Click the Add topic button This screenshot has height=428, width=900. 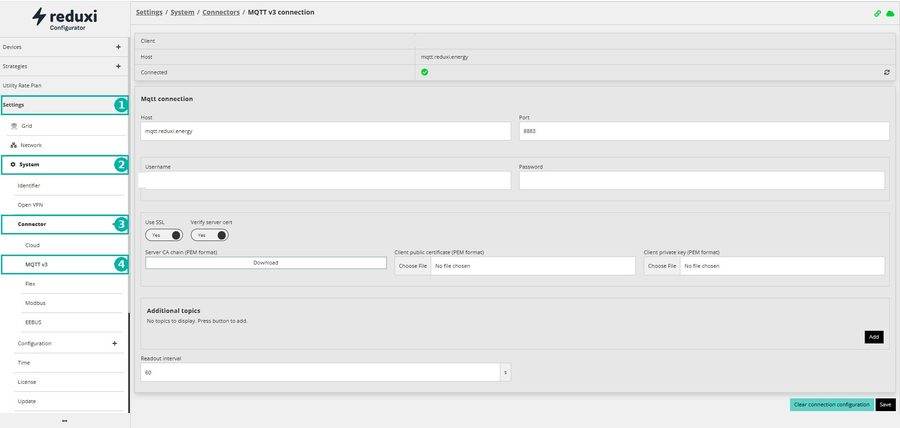874,337
